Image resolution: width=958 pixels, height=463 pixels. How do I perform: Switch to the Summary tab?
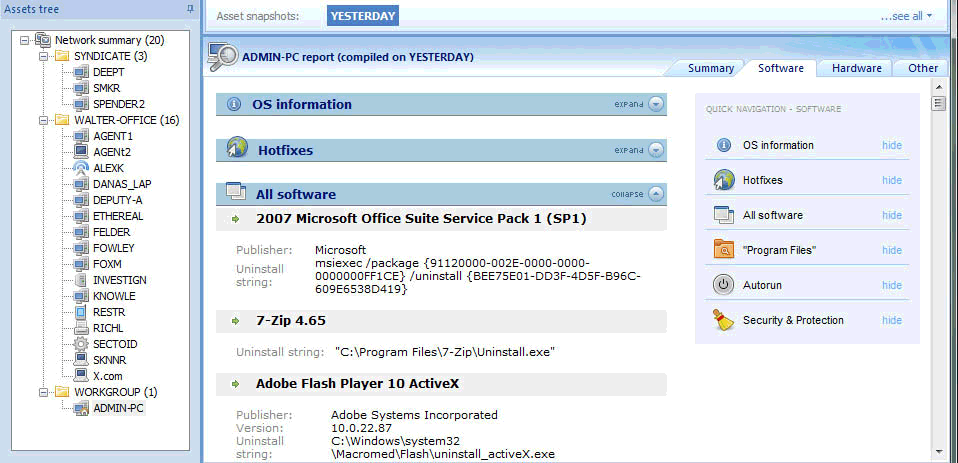[x=711, y=68]
